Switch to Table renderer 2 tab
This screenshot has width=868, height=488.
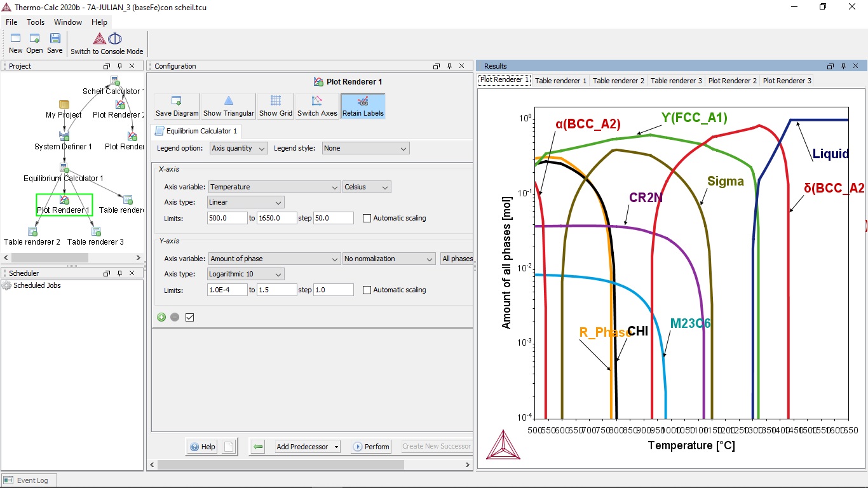[618, 81]
